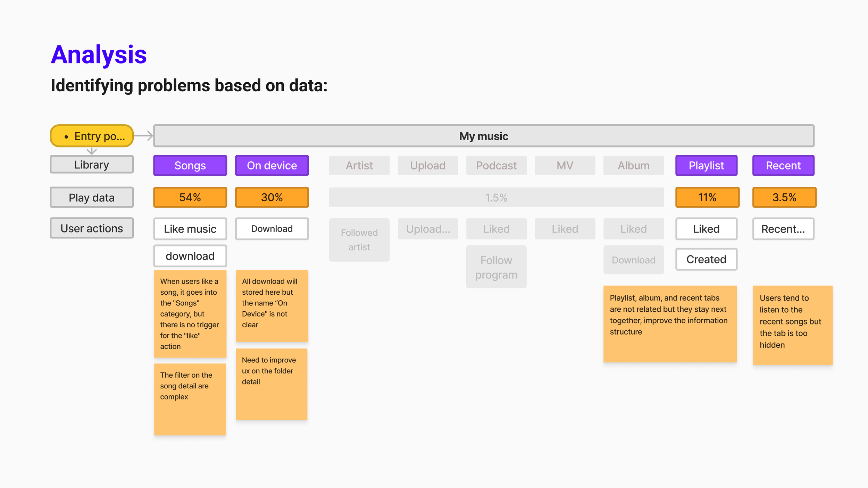Click the note about hidden recent tab

[x=793, y=325]
